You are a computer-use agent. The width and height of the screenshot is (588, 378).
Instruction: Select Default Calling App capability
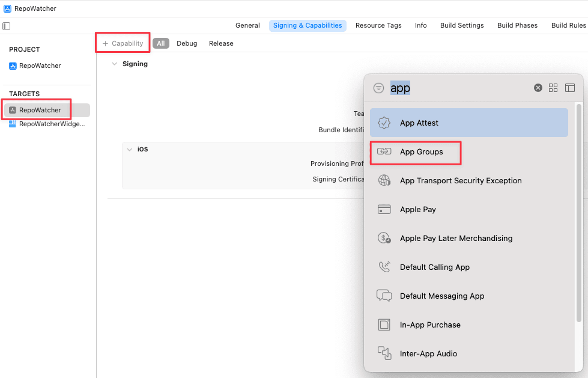tap(468, 267)
